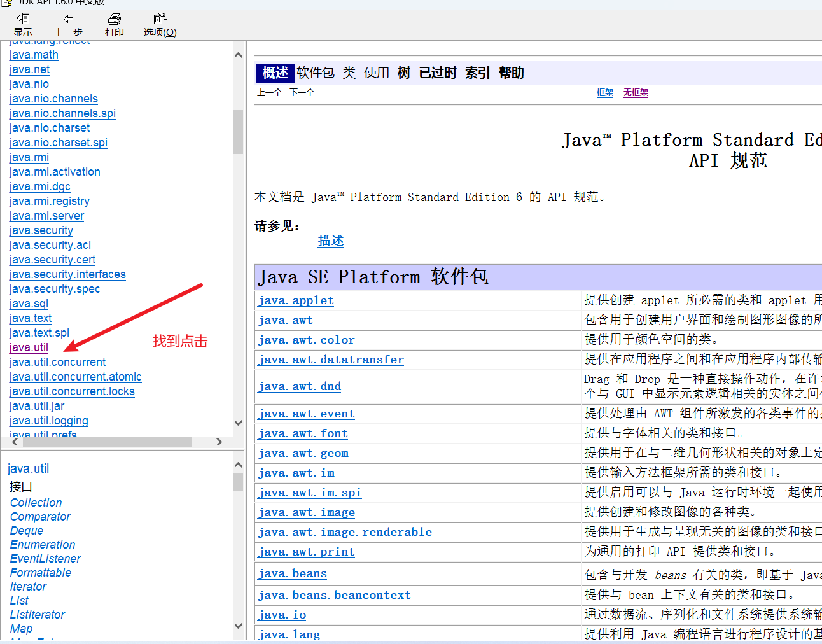The height and width of the screenshot is (644, 822).
Task: Click the 无框架 (No Frames) link
Action: click(636, 93)
